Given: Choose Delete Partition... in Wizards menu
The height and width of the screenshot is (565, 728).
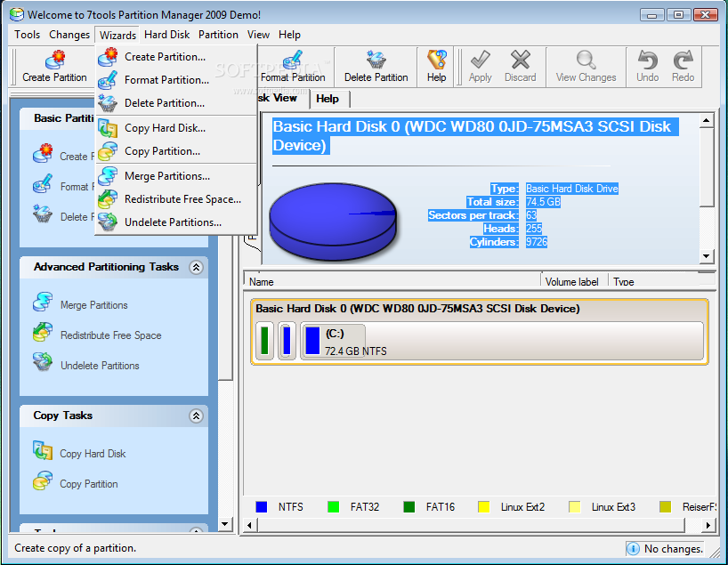Looking at the screenshot, I should 176,103.
